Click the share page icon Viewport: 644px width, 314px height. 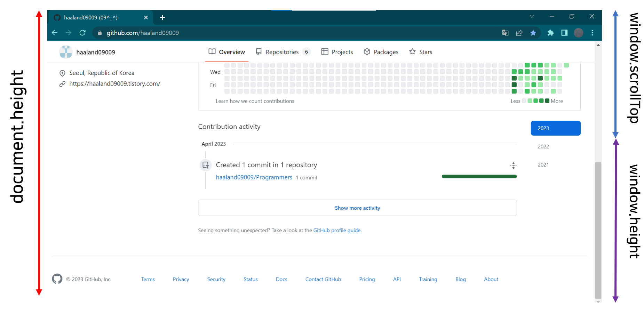coord(519,33)
